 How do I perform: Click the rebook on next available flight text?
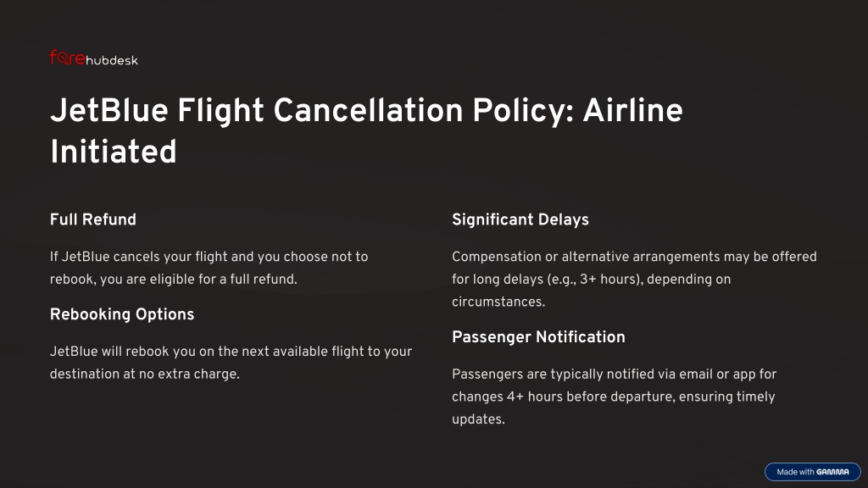click(231, 363)
